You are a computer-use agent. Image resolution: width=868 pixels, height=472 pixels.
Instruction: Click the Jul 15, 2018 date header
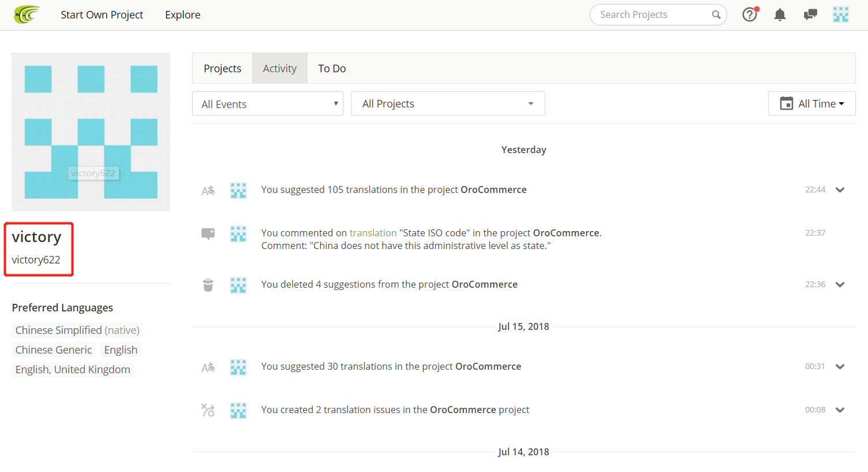point(523,326)
